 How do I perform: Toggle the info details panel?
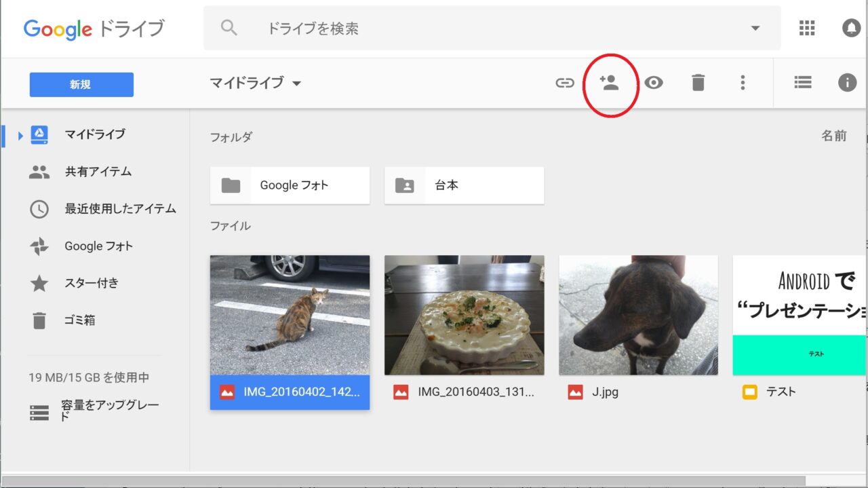(x=847, y=83)
